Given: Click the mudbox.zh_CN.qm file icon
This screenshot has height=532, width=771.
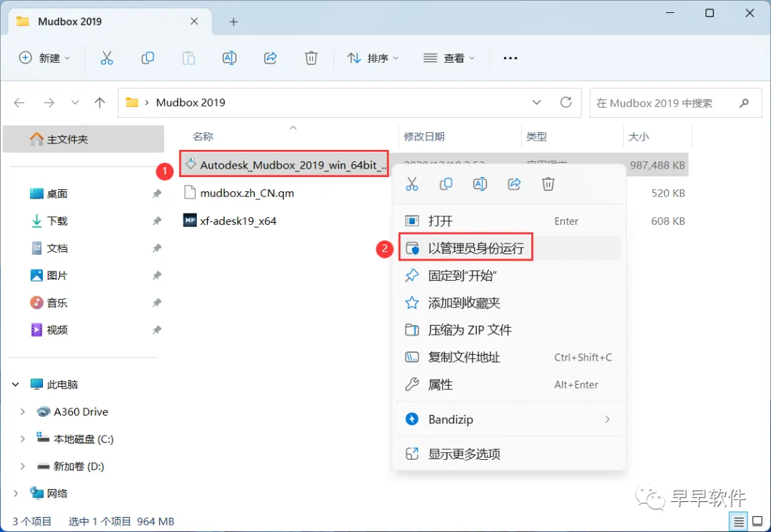Looking at the screenshot, I should pos(190,192).
